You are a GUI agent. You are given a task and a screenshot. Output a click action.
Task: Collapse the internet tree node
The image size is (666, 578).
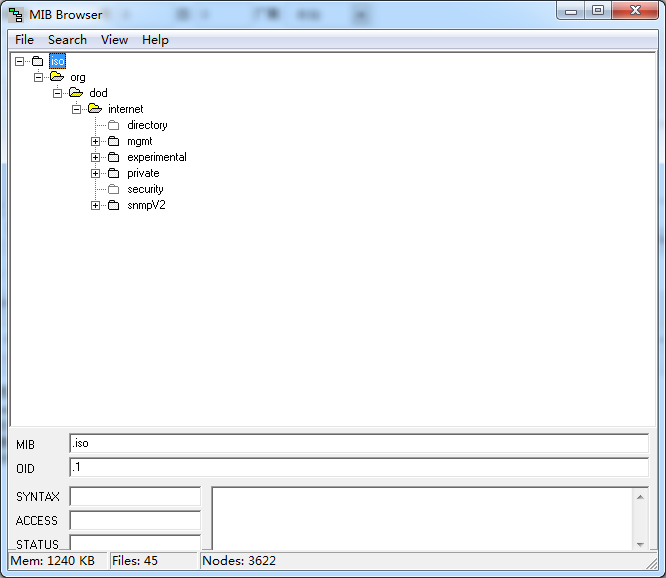[x=77, y=109]
